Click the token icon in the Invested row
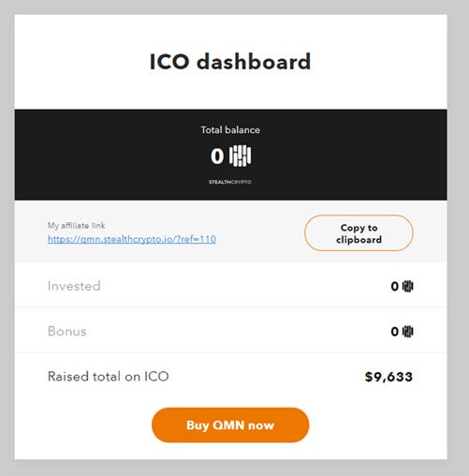 [x=408, y=286]
